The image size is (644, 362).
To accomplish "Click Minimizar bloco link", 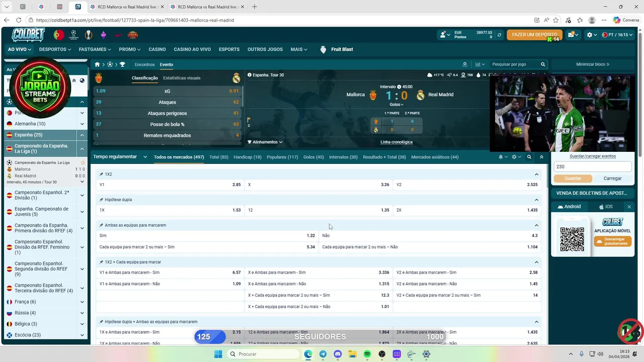I will [x=593, y=64].
